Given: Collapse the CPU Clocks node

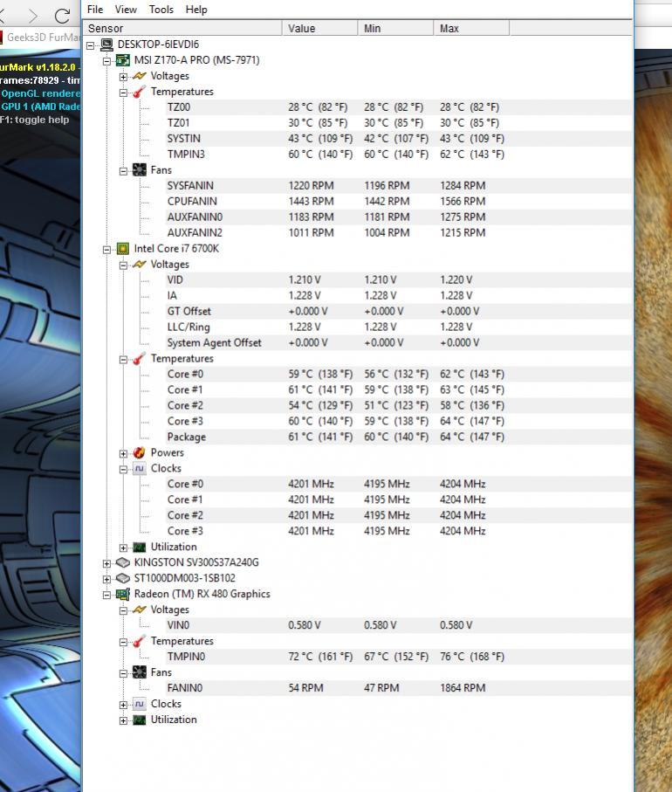Looking at the screenshot, I should (x=123, y=469).
